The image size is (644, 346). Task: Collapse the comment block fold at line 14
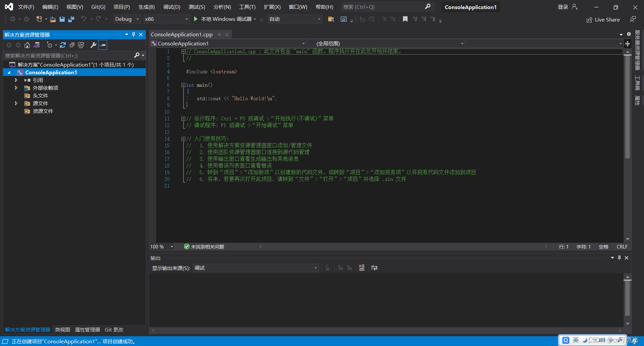click(183, 139)
